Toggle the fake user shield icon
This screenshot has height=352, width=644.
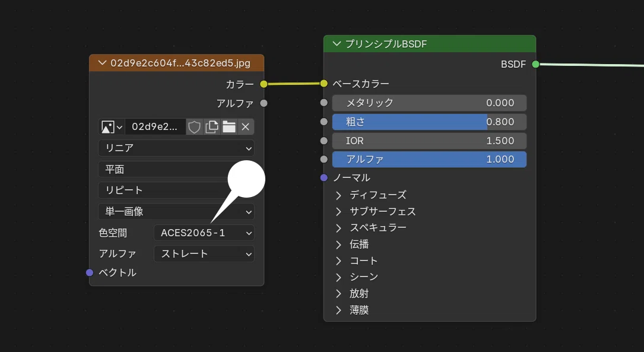tap(194, 127)
